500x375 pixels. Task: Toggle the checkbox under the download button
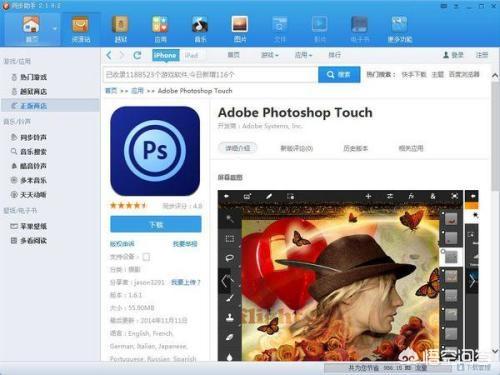(x=146, y=257)
